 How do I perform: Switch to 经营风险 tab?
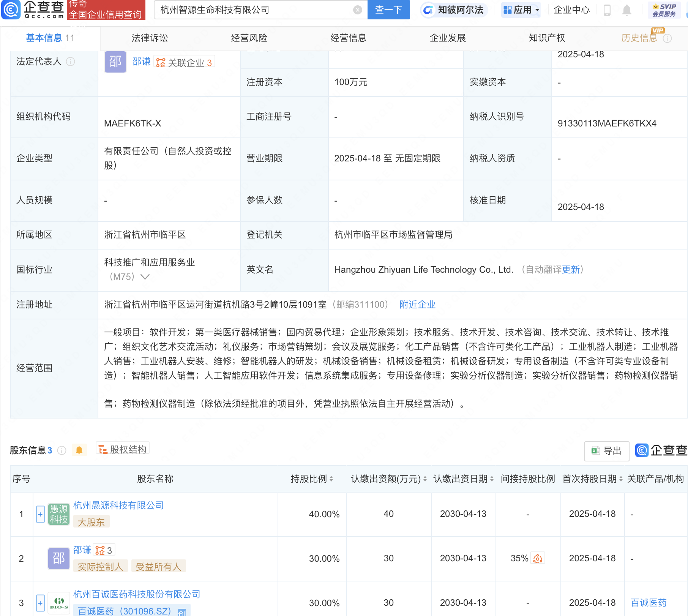pyautogui.click(x=249, y=38)
